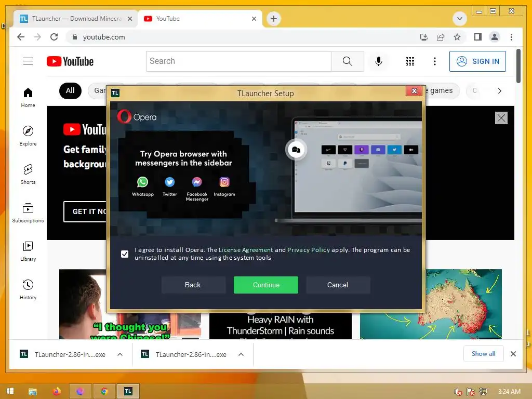Image resolution: width=532 pixels, height=399 pixels.
Task: Uncheck agree to install Opera checkbox
Action: tap(125, 254)
